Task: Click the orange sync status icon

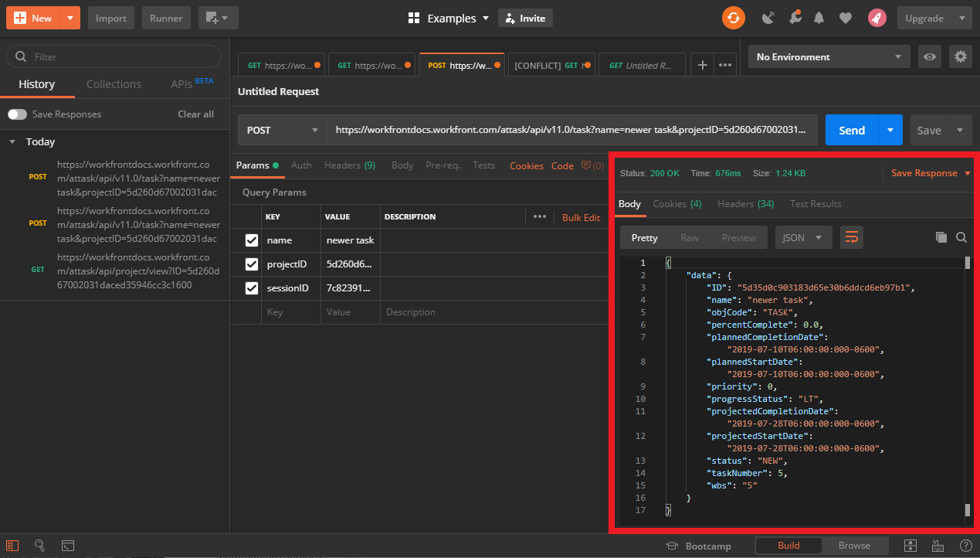Action: [x=734, y=18]
